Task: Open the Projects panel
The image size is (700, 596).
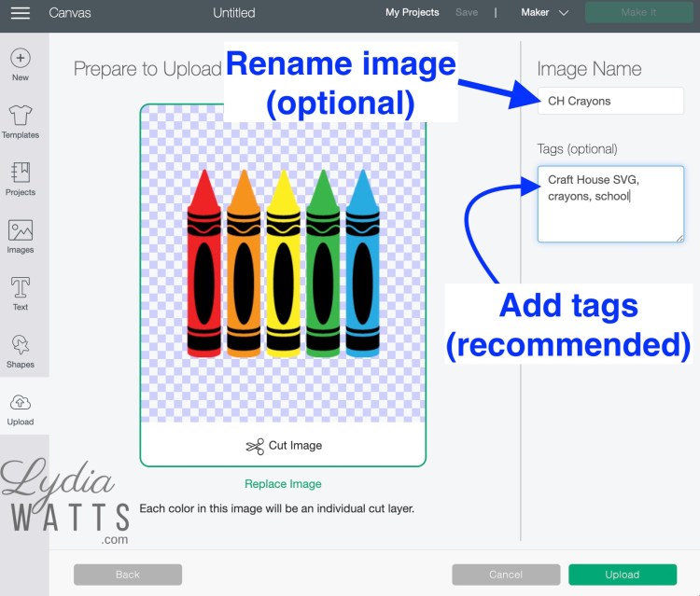Action: 21,179
